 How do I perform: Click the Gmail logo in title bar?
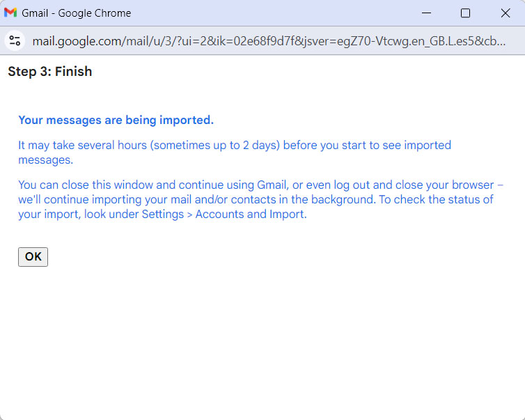(x=10, y=13)
